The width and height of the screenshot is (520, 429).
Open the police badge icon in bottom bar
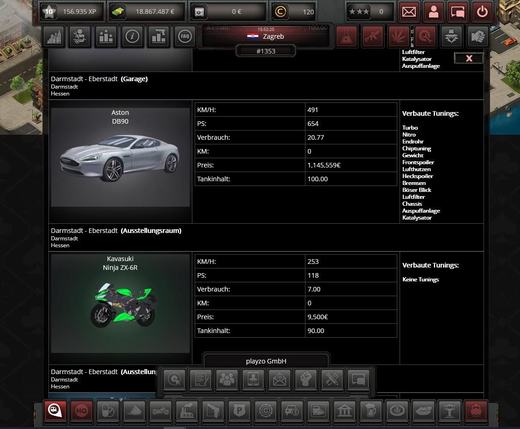[x=239, y=411]
